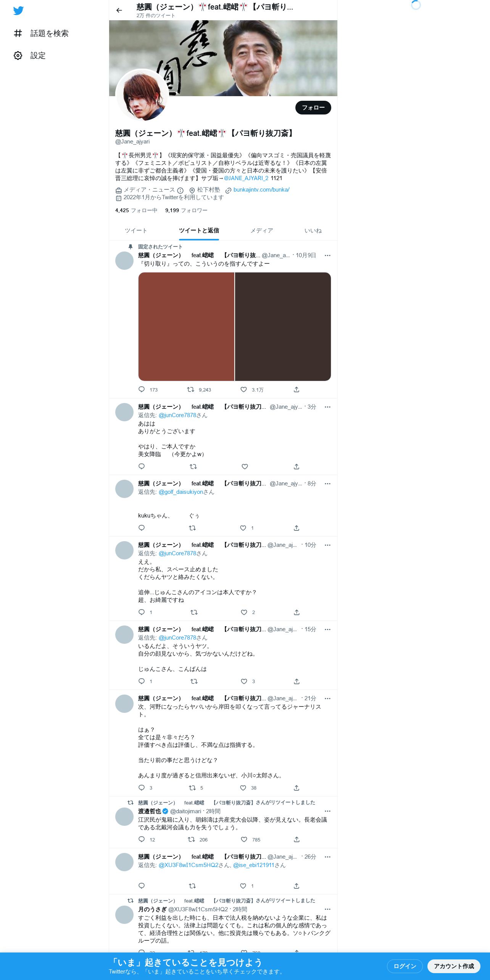Image resolution: width=490 pixels, height=980 pixels.
Task: Click the フォロー button
Action: click(313, 108)
